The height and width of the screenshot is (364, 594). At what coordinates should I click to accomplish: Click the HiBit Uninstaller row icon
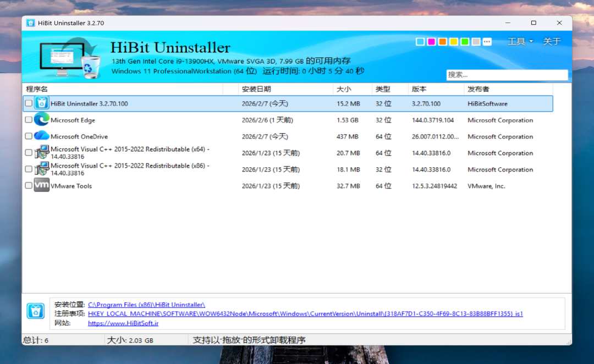[x=42, y=103]
